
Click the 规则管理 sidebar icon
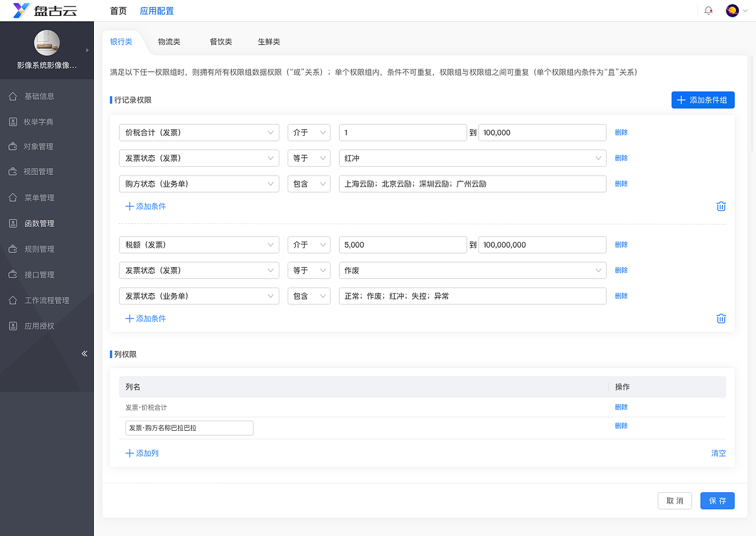13,249
